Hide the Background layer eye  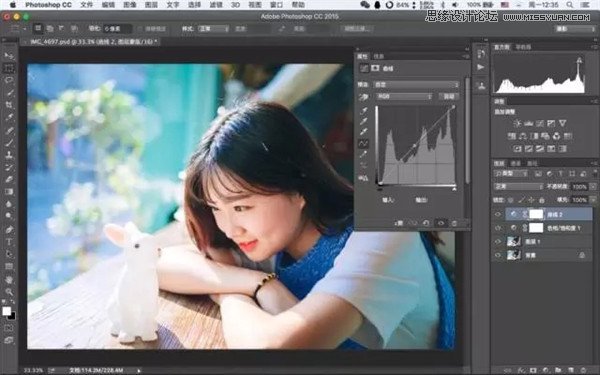point(498,255)
